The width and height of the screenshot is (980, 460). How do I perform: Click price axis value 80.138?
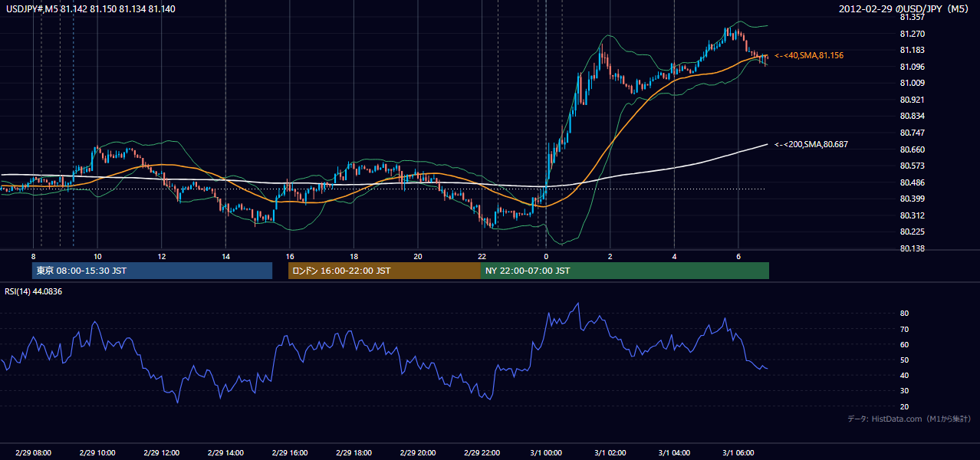912,248
